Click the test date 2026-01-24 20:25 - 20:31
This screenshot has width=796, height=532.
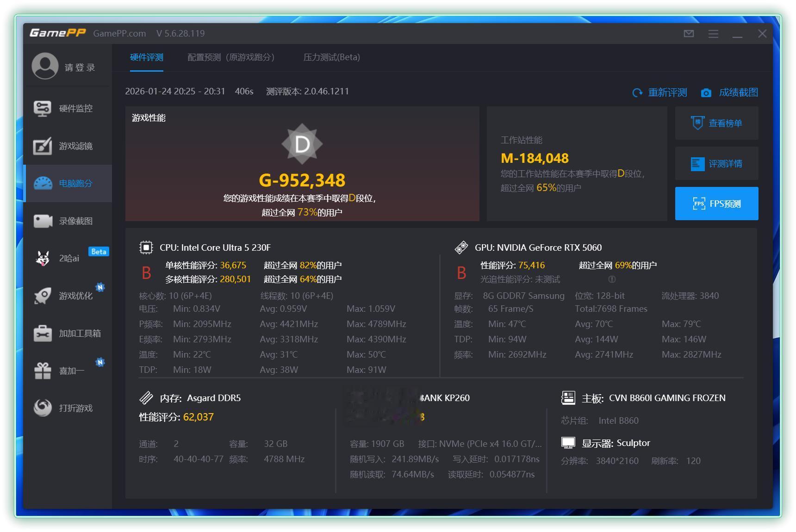pos(175,91)
